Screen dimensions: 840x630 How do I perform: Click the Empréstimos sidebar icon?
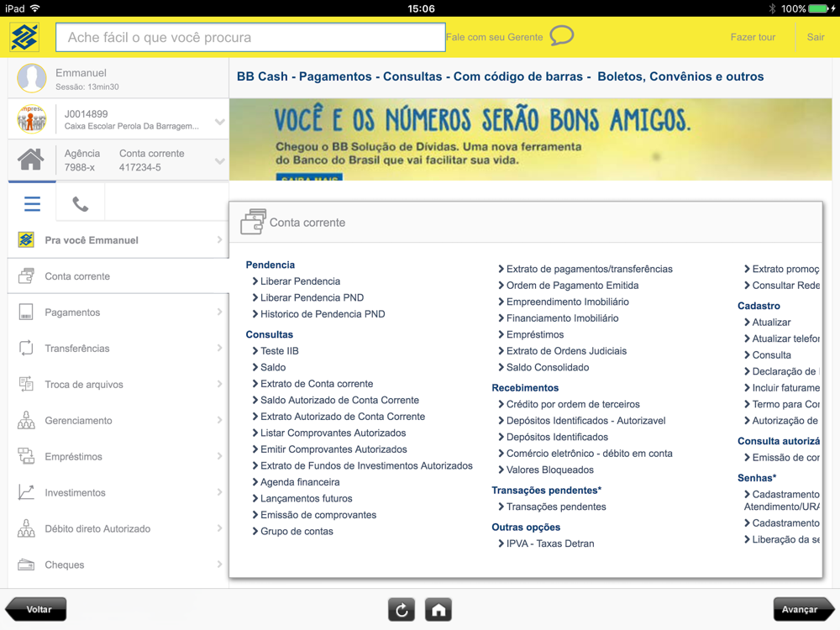[x=26, y=456]
